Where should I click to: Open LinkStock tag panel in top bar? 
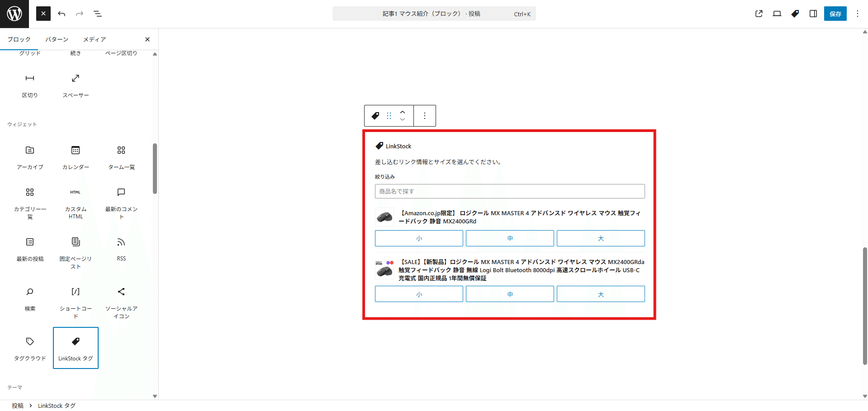coord(795,14)
